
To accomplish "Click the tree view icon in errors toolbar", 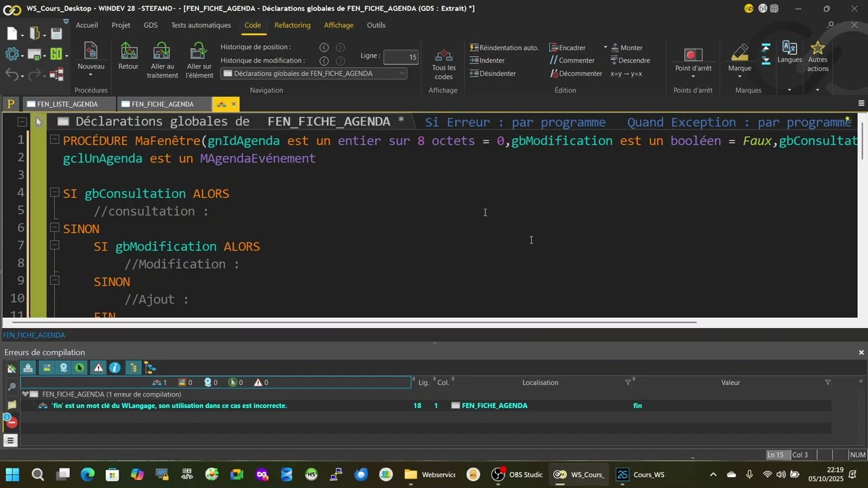I will coord(151,367).
